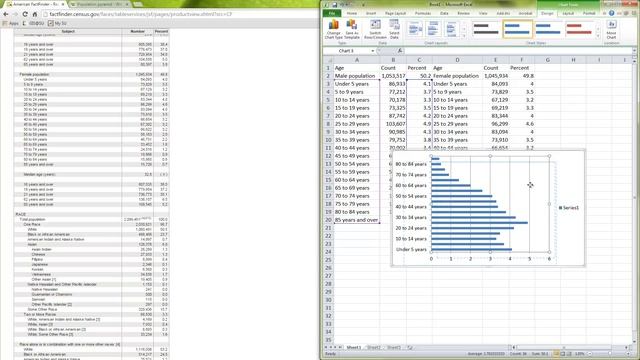Switch to Excel Insert tab
This screenshot has width=640, height=360.
[x=371, y=13]
